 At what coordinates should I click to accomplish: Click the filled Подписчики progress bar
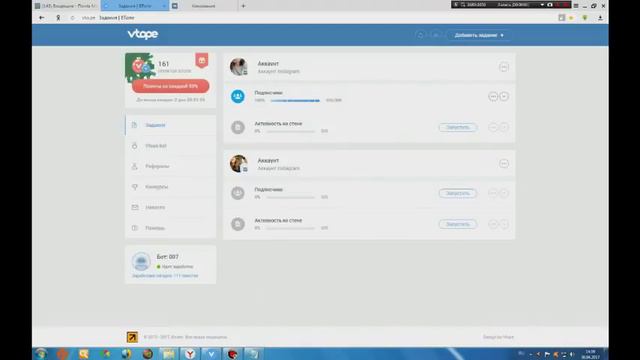[x=295, y=100]
